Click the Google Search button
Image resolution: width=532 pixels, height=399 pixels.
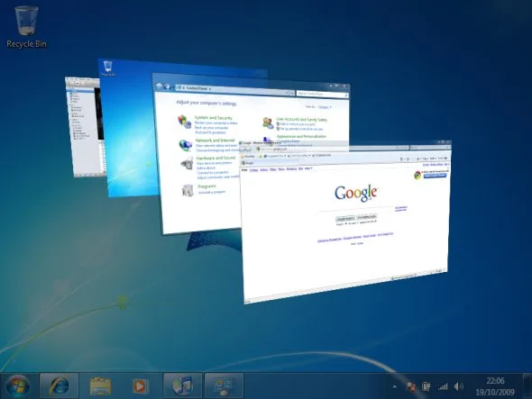click(x=345, y=218)
